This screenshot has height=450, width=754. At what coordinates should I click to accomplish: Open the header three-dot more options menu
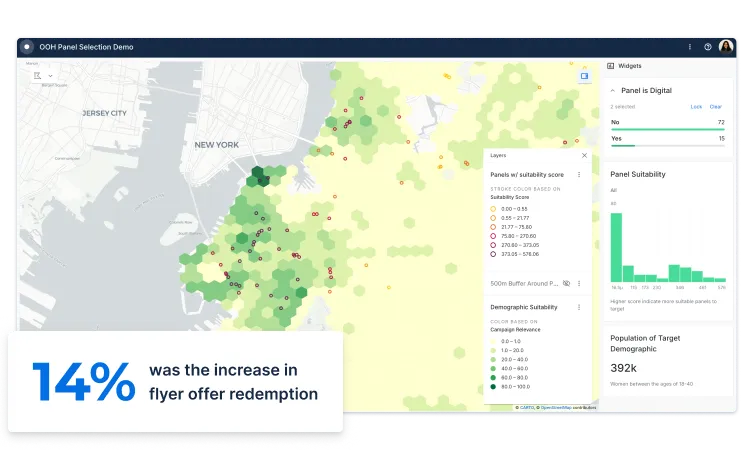coord(689,46)
